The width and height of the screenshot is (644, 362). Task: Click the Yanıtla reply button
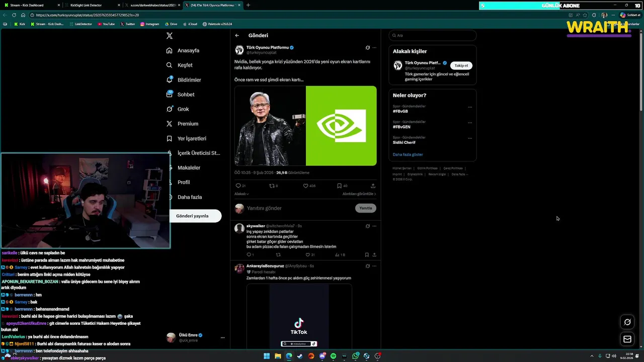click(366, 208)
